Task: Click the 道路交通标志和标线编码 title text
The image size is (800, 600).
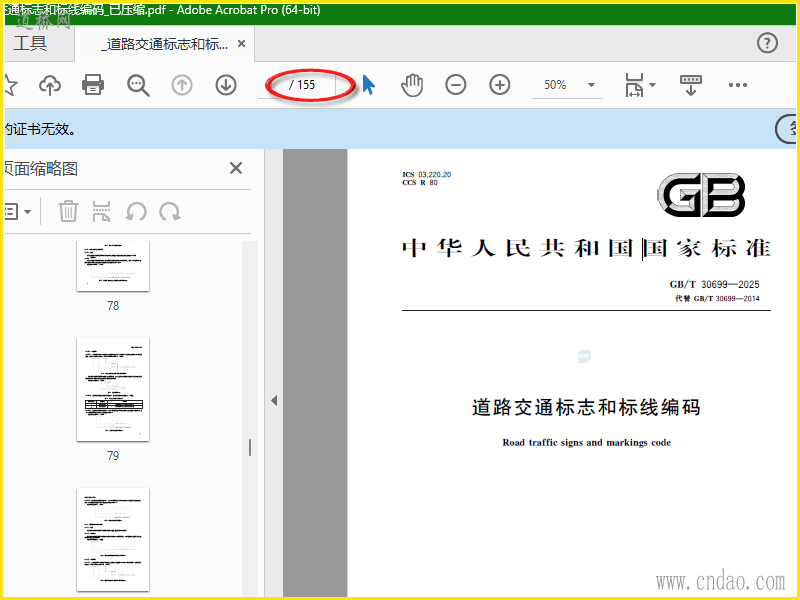Action: (x=586, y=408)
